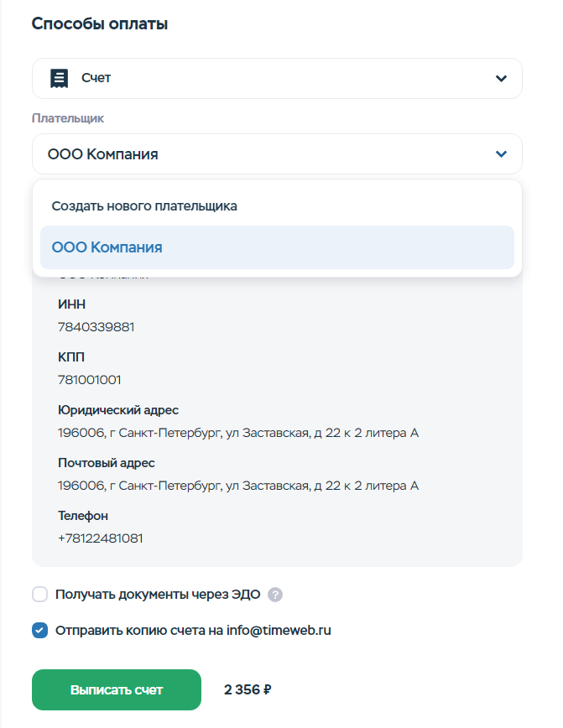The image size is (563, 728).
Task: Click the phone number +78122481081
Action: click(100, 538)
